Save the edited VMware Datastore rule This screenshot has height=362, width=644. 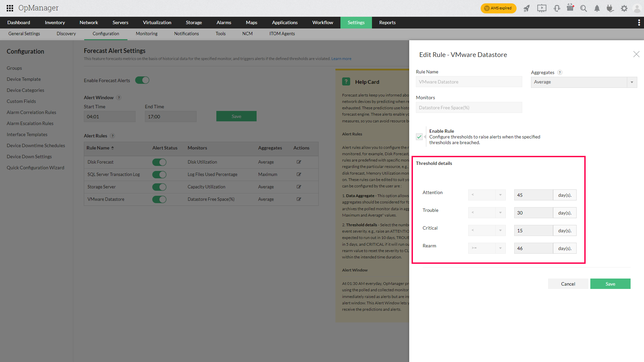tap(610, 284)
